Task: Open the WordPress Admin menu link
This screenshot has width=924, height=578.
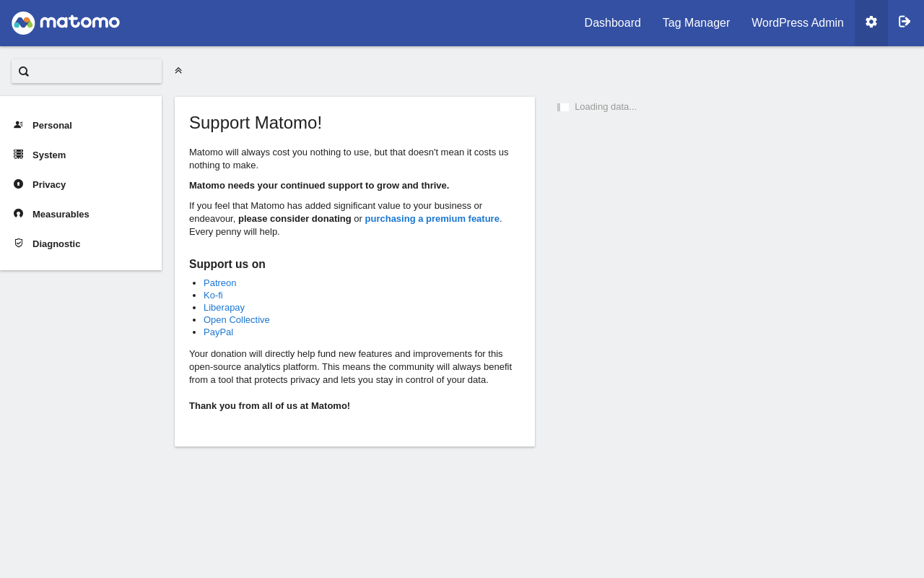Action: [x=797, y=23]
